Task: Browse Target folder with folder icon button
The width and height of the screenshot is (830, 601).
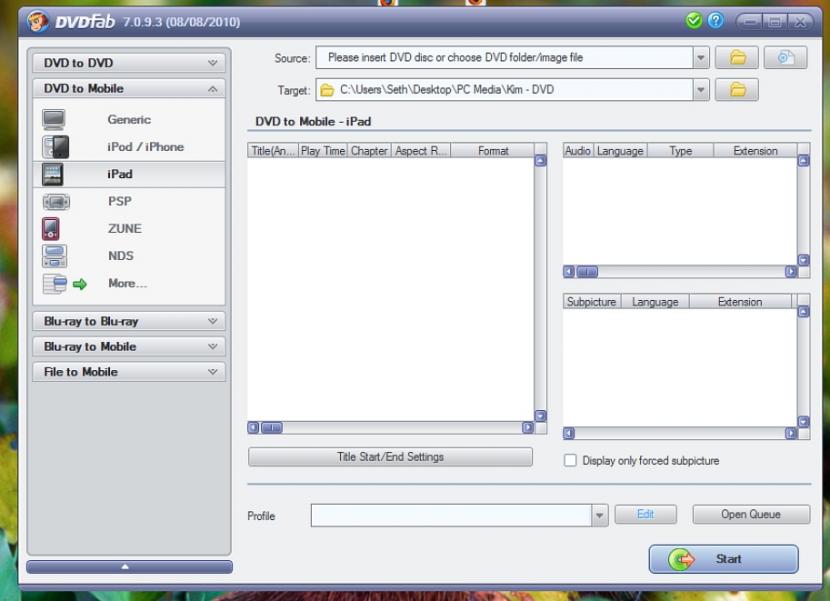Action: pyautogui.click(x=737, y=89)
